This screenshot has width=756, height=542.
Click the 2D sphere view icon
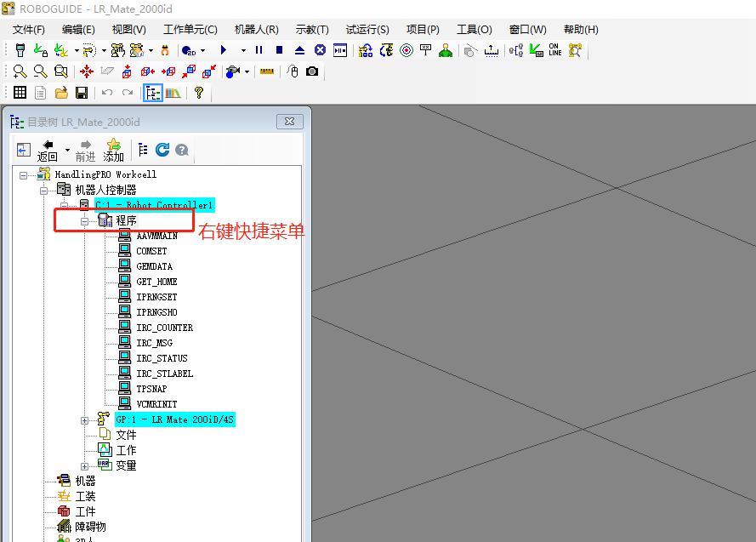[x=188, y=50]
